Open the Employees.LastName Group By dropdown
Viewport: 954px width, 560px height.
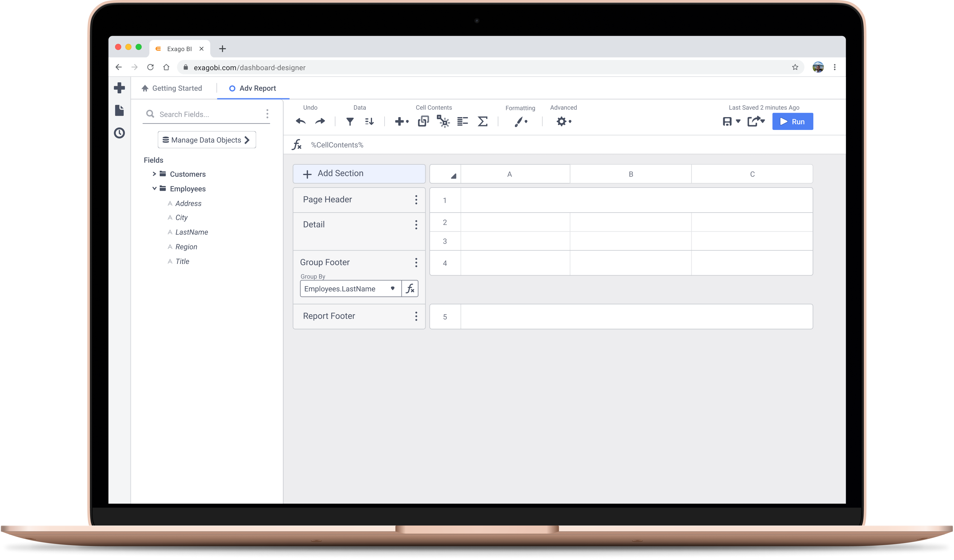(x=393, y=288)
